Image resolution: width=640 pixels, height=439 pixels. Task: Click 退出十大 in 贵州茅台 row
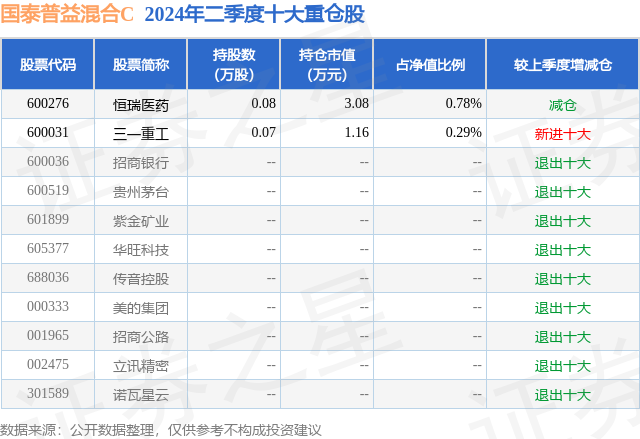(x=563, y=192)
